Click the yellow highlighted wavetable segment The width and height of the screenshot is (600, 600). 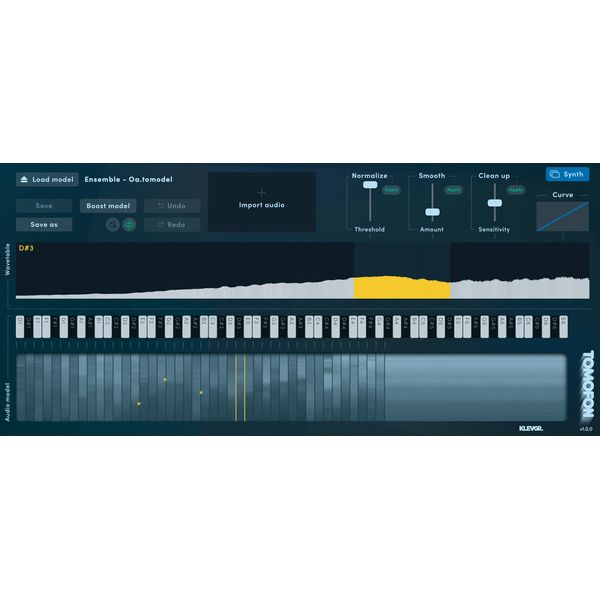[402, 287]
